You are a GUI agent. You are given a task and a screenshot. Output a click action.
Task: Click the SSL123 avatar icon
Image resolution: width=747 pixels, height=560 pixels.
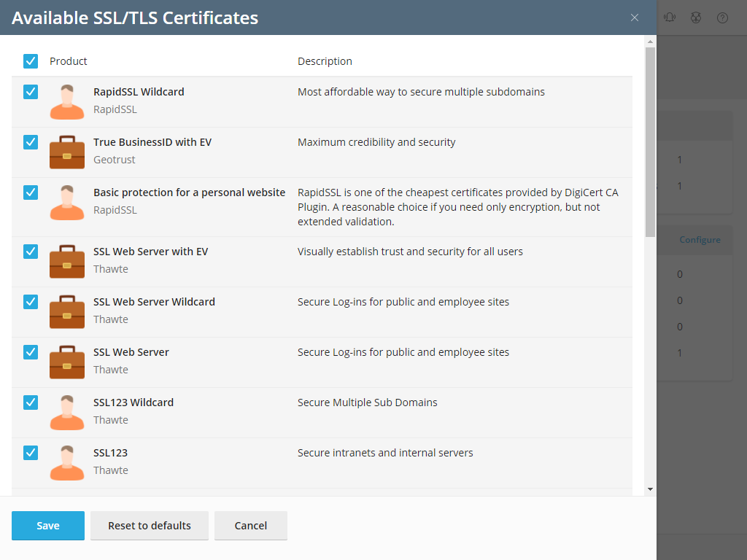pos(67,462)
